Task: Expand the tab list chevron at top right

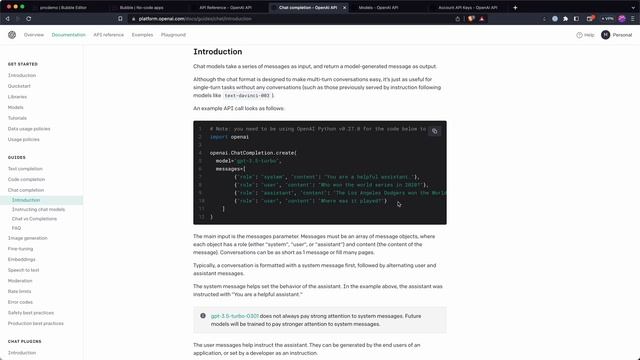Action: coord(633,7)
